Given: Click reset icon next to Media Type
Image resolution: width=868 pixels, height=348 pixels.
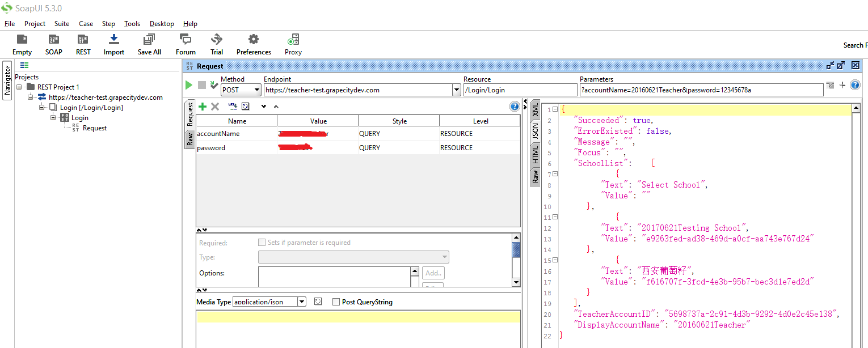Looking at the screenshot, I should pyautogui.click(x=318, y=302).
